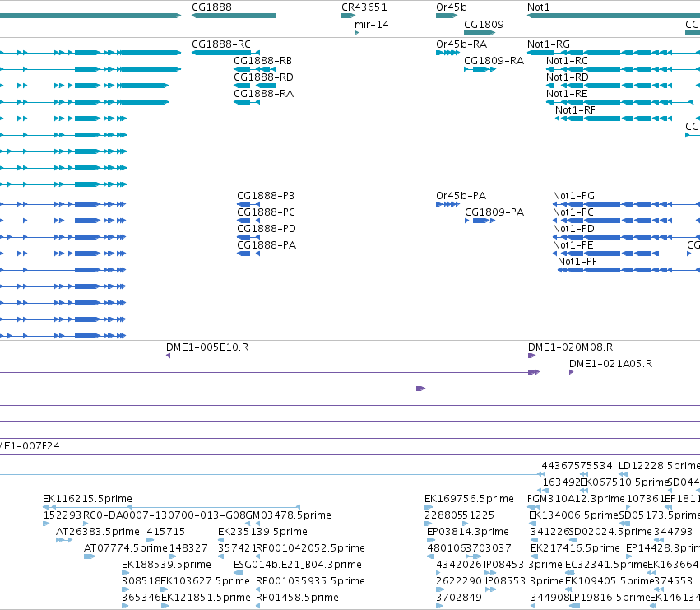Select transcript CG1888-RB

click(254, 69)
